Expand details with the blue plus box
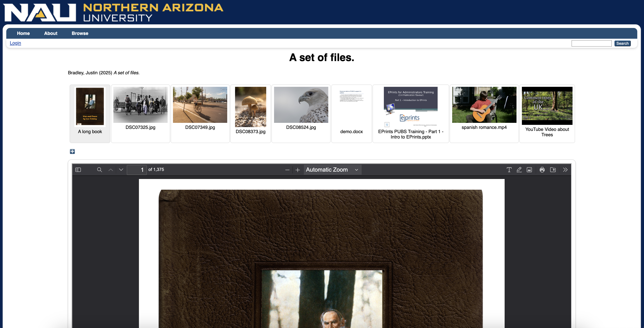The width and height of the screenshot is (644, 328). tap(72, 151)
